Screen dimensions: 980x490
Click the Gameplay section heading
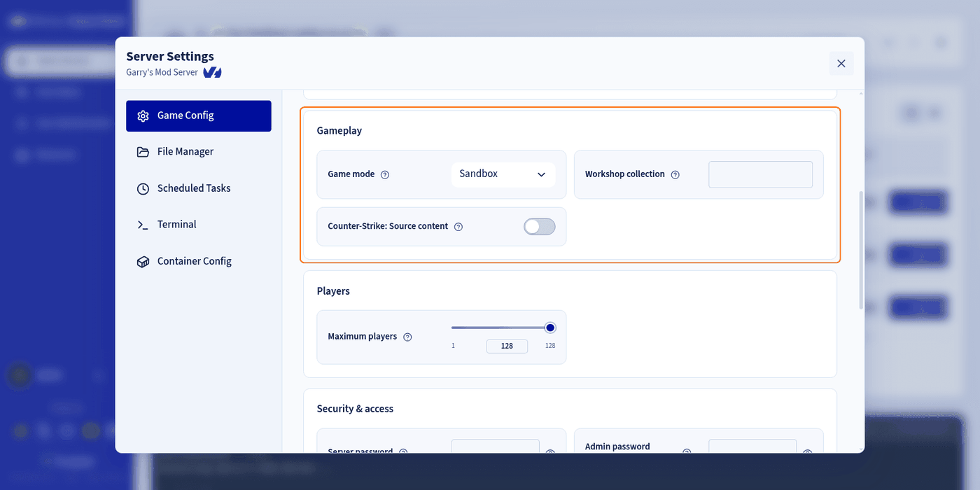click(339, 131)
